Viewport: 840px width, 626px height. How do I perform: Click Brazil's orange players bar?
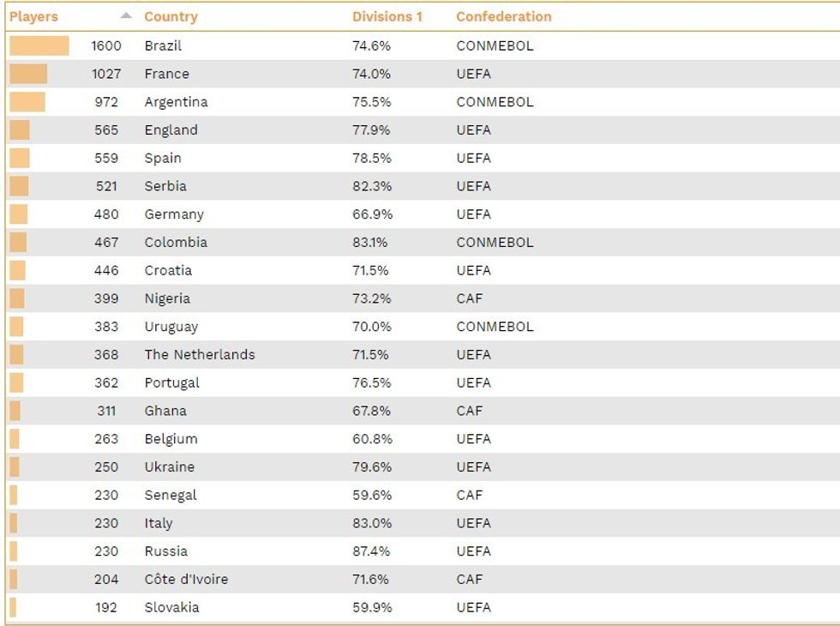click(x=39, y=45)
